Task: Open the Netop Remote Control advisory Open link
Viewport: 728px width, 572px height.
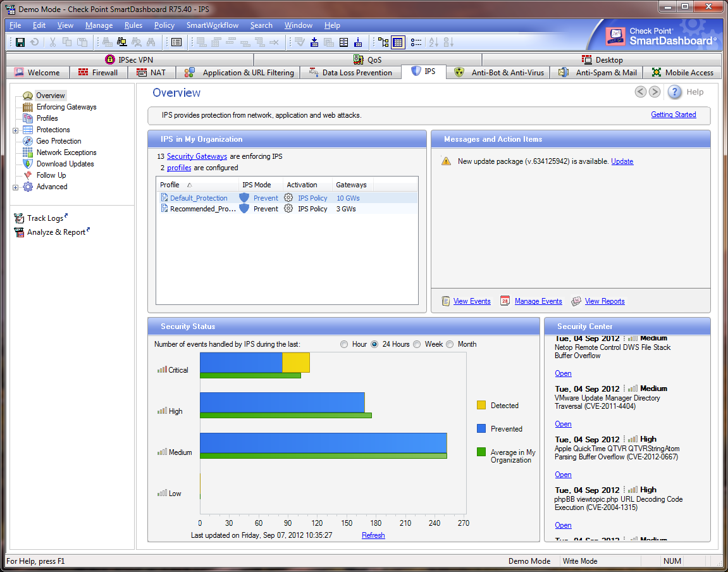Action: click(563, 373)
